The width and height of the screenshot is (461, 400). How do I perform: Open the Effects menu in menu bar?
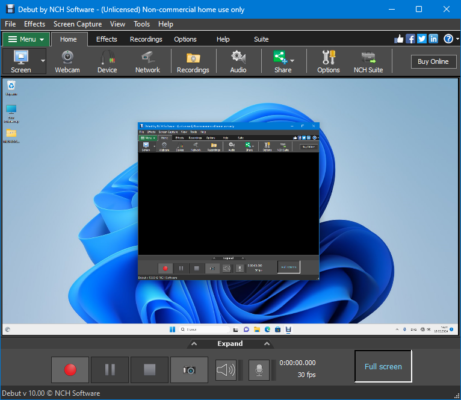tap(34, 24)
